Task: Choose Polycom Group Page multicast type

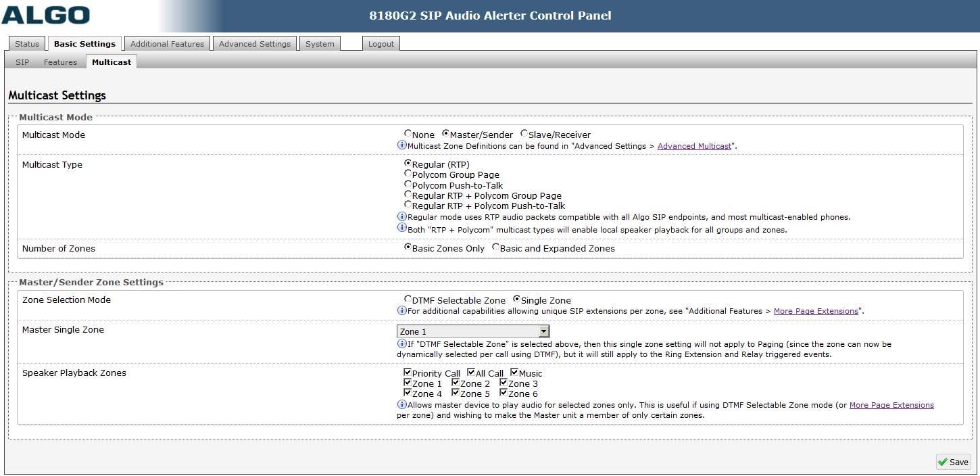Action: pos(408,174)
